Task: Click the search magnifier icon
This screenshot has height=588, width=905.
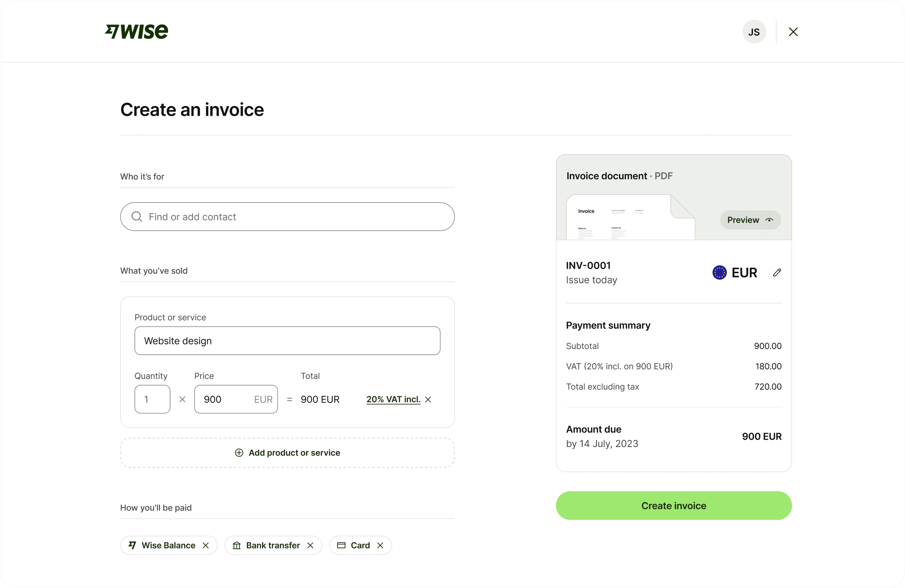Action: click(137, 216)
